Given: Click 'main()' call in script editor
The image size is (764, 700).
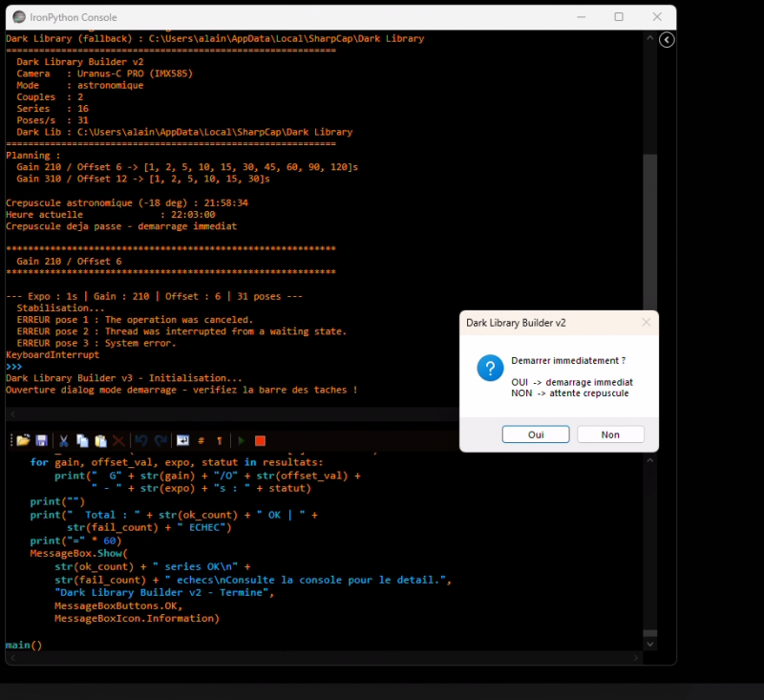Looking at the screenshot, I should point(24,645).
